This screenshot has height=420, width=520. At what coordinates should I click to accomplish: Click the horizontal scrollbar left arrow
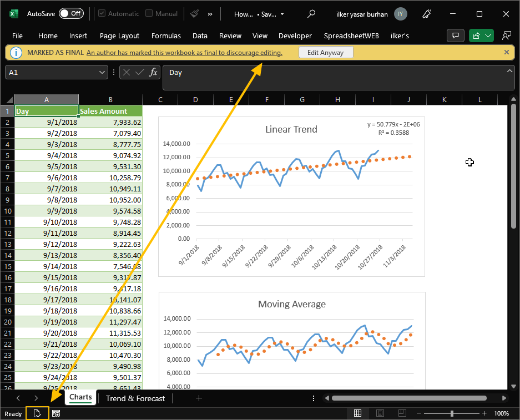[x=327, y=398]
